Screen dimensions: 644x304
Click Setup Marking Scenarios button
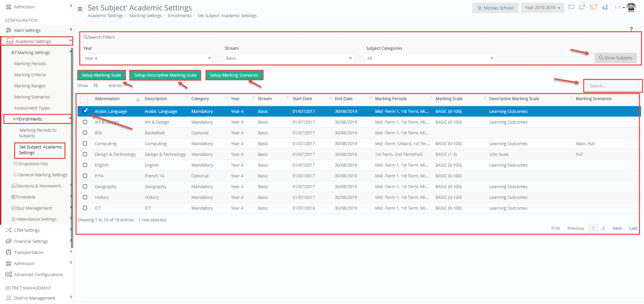coord(234,75)
